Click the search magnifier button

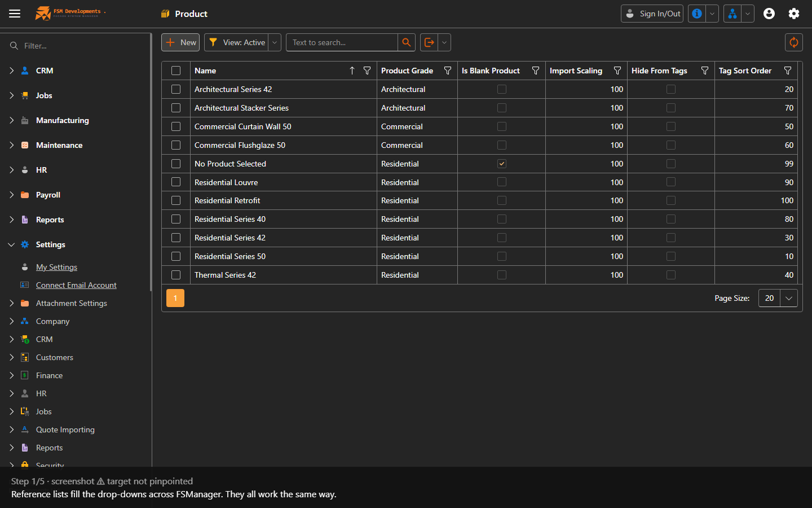(407, 42)
